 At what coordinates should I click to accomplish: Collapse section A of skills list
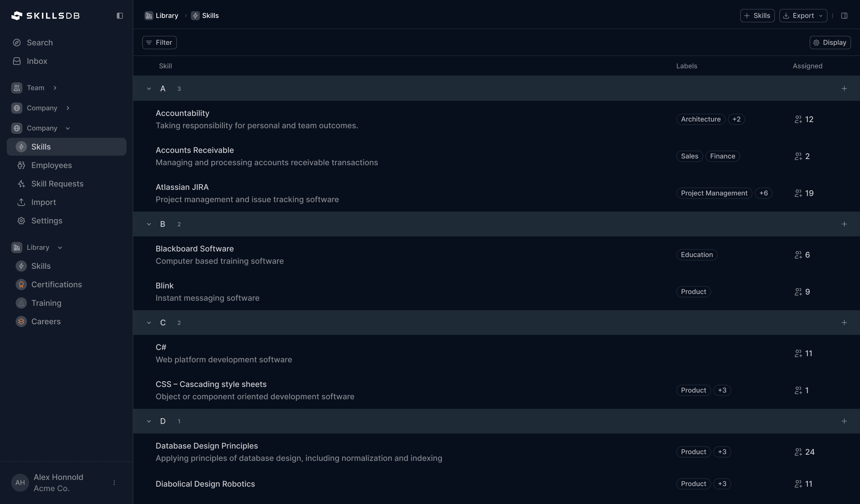click(149, 88)
